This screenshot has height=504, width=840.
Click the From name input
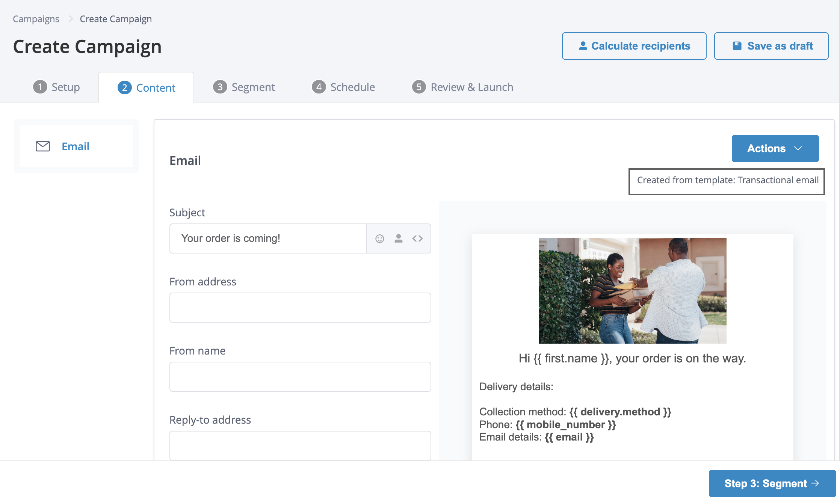(x=300, y=377)
